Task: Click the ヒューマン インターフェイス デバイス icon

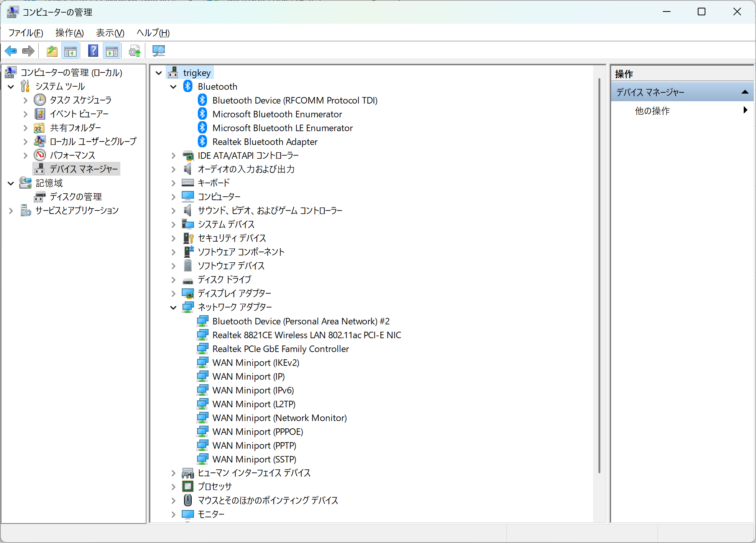Action: 188,473
